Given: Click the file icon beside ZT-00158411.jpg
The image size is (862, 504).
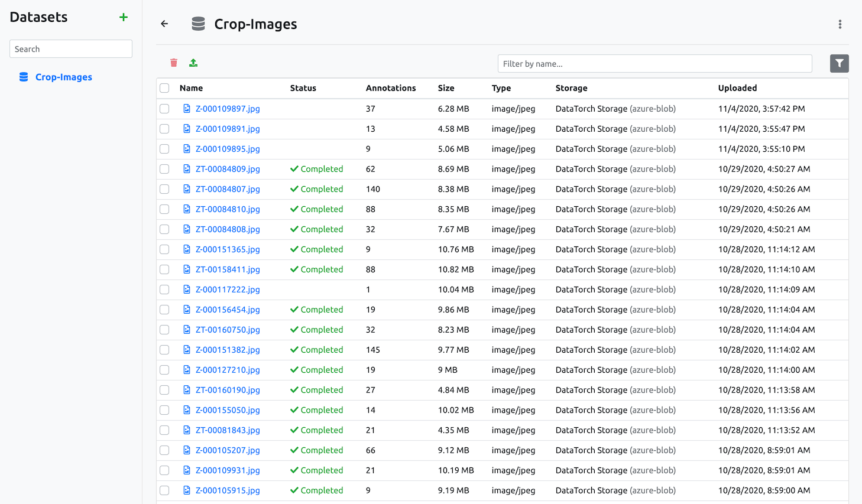Looking at the screenshot, I should 186,269.
